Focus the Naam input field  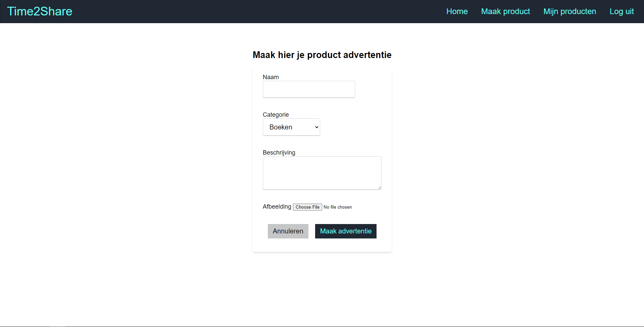pyautogui.click(x=309, y=89)
